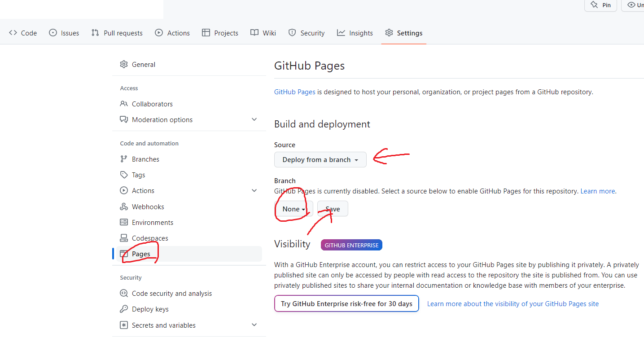644x338 pixels.
Task: Click the Branches git-branch icon
Action: [x=124, y=159]
